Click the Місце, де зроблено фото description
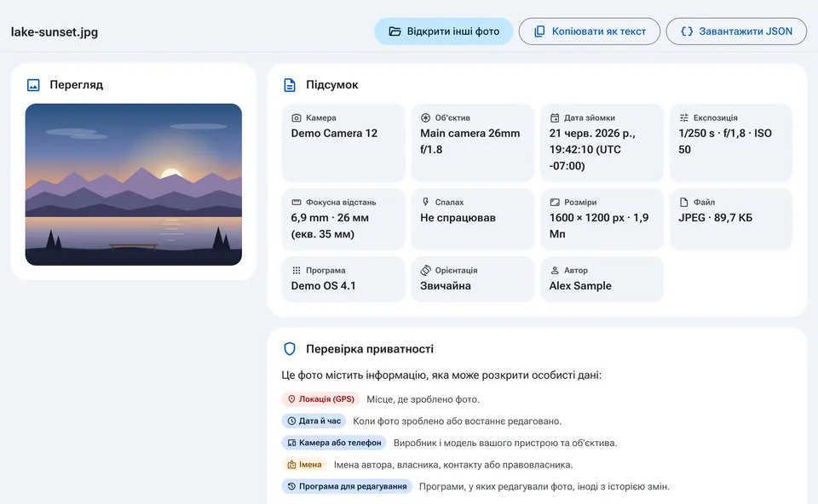The image size is (818, 504). (423, 399)
